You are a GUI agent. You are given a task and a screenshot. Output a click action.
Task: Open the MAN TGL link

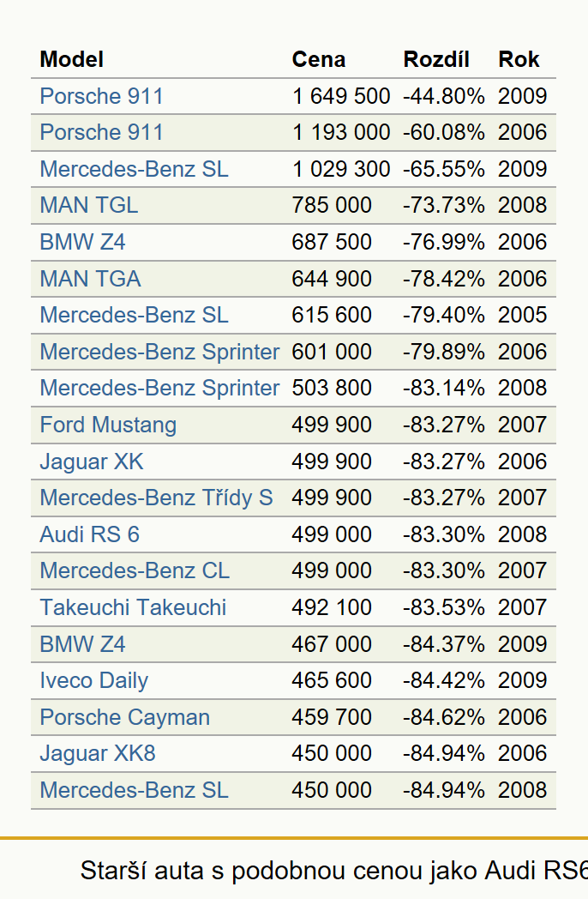pos(89,205)
